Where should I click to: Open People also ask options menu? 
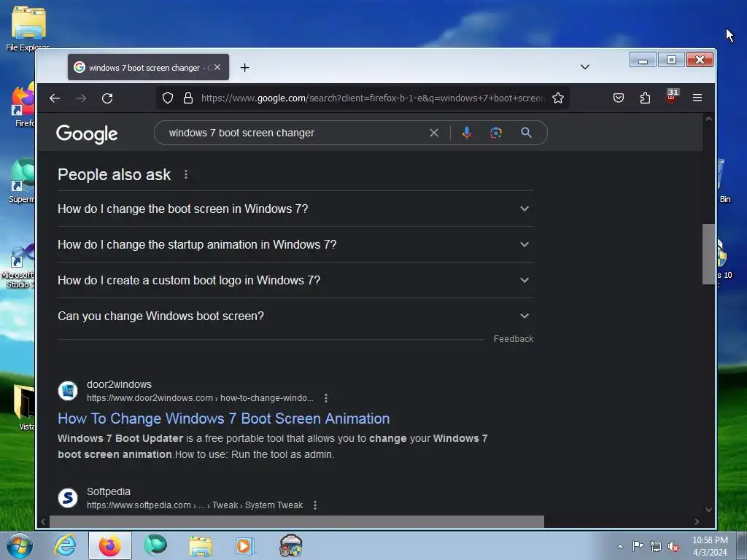pos(186,175)
